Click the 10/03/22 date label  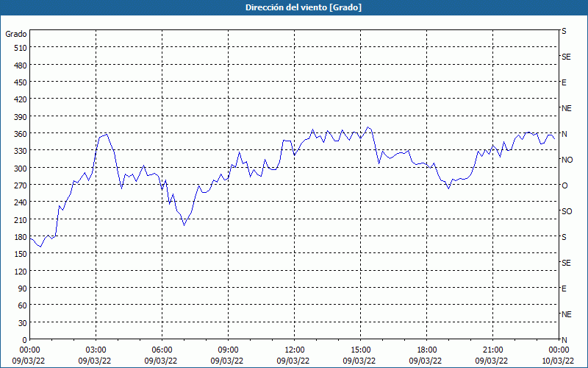tap(559, 361)
